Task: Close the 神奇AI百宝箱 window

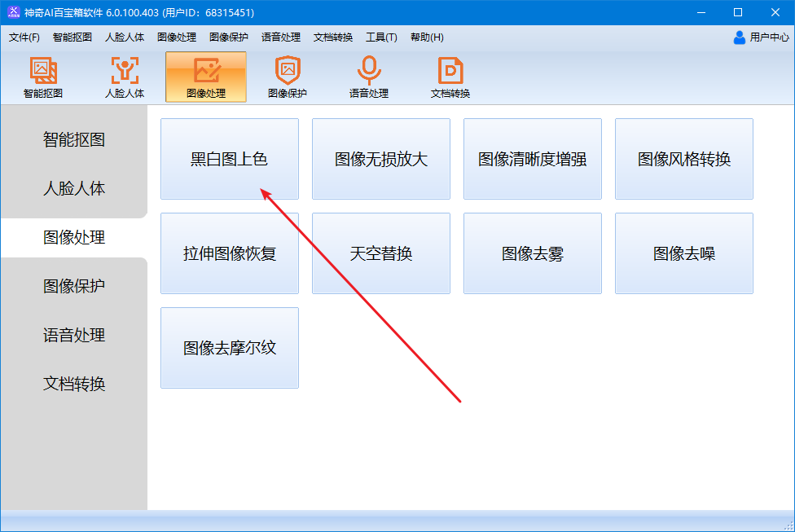Action: click(x=775, y=12)
